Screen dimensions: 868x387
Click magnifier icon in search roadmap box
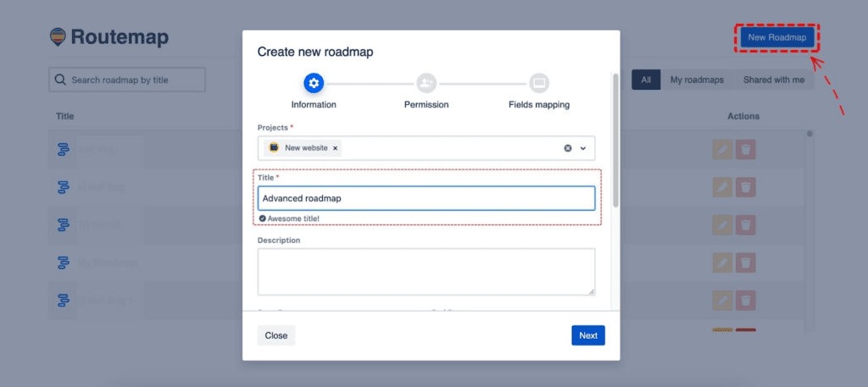coord(60,80)
